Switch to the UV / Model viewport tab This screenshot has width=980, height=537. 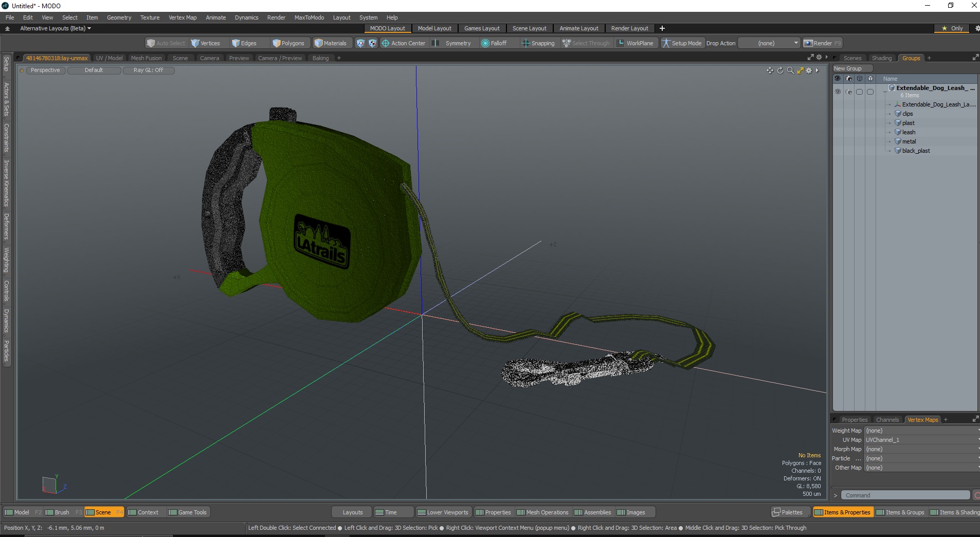tap(109, 58)
